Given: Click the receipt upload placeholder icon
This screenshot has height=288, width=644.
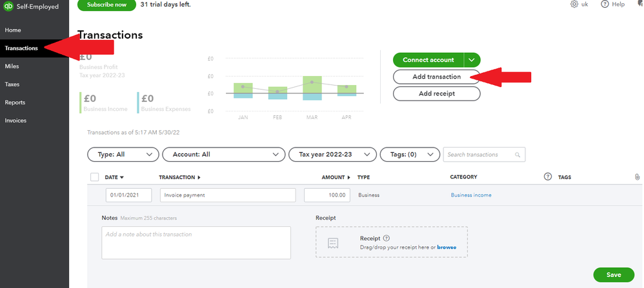Looking at the screenshot, I should [333, 243].
